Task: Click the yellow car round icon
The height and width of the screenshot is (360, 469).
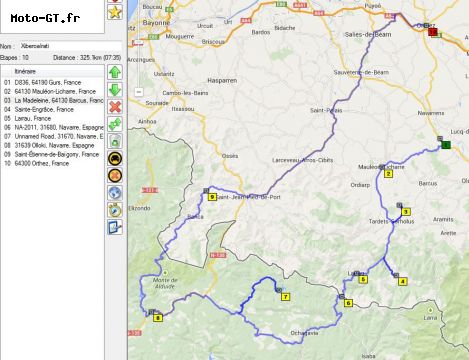Action: tap(115, 158)
